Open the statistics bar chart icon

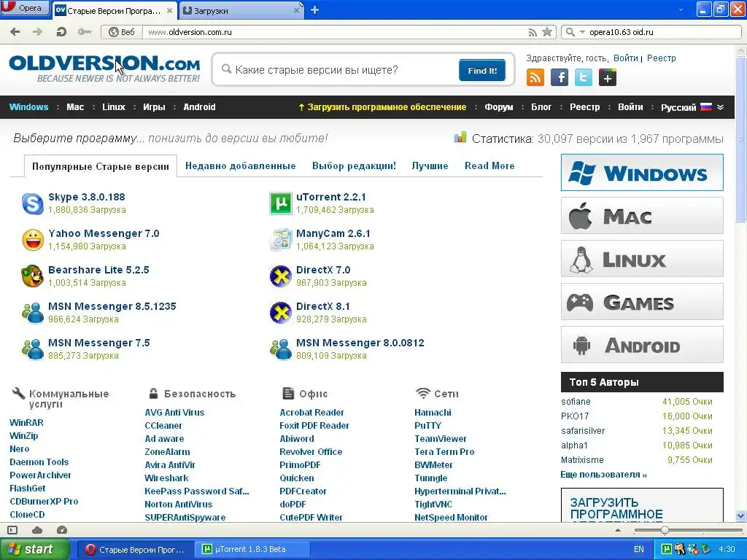click(x=460, y=138)
